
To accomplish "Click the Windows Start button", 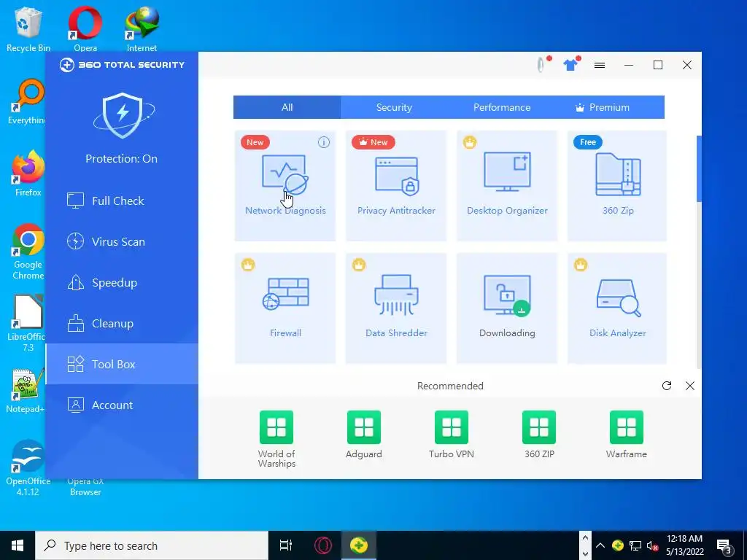I will tap(18, 545).
